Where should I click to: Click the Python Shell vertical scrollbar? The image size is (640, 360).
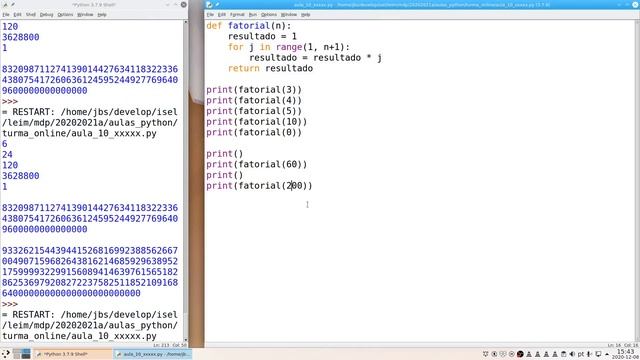186,180
